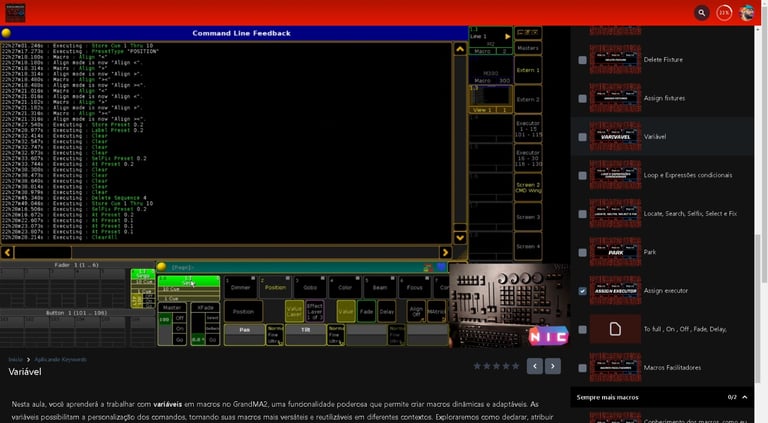Open the Park lesson thumbnail
Viewport: 768px width, 423px height.
click(615, 252)
